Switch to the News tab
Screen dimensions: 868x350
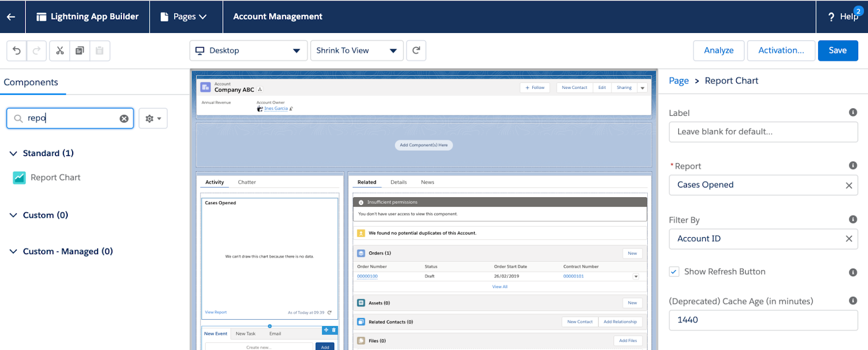[427, 182]
